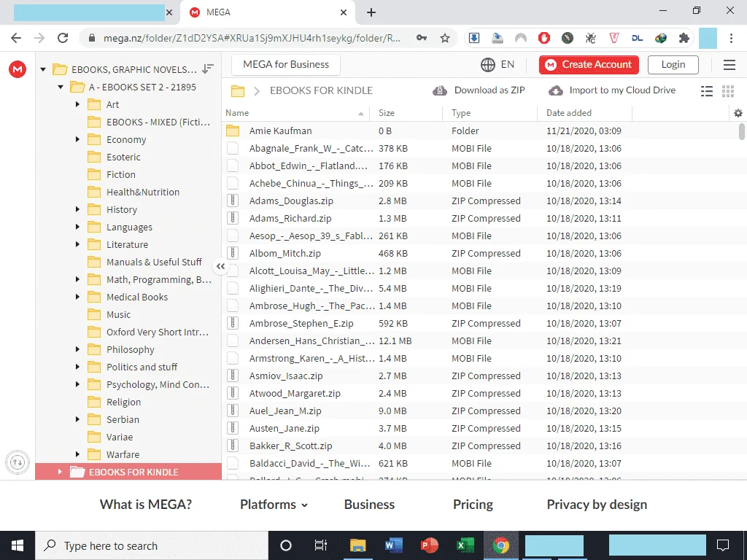Viewport: 747px width, 560px height.
Task: Click the breadcrumb root folder icon
Action: (238, 90)
